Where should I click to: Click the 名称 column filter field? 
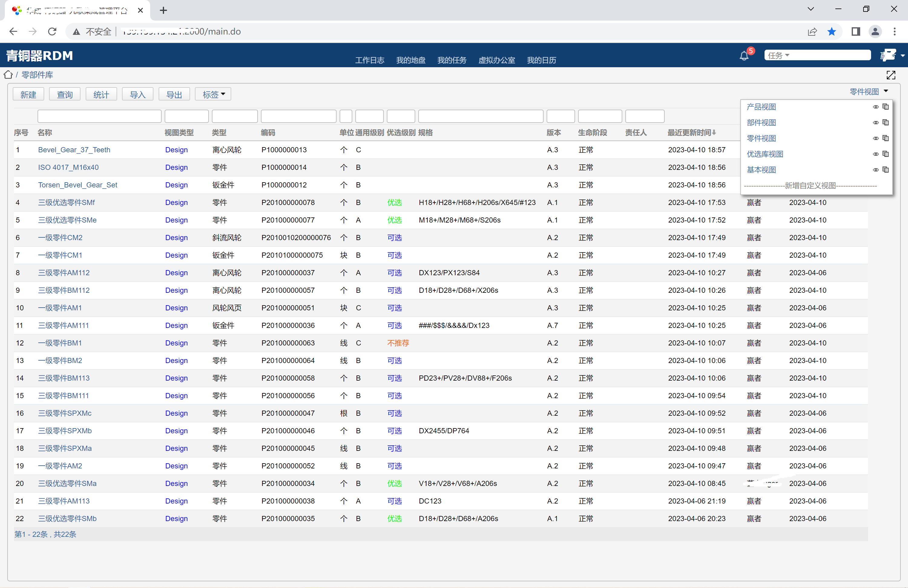tap(99, 116)
